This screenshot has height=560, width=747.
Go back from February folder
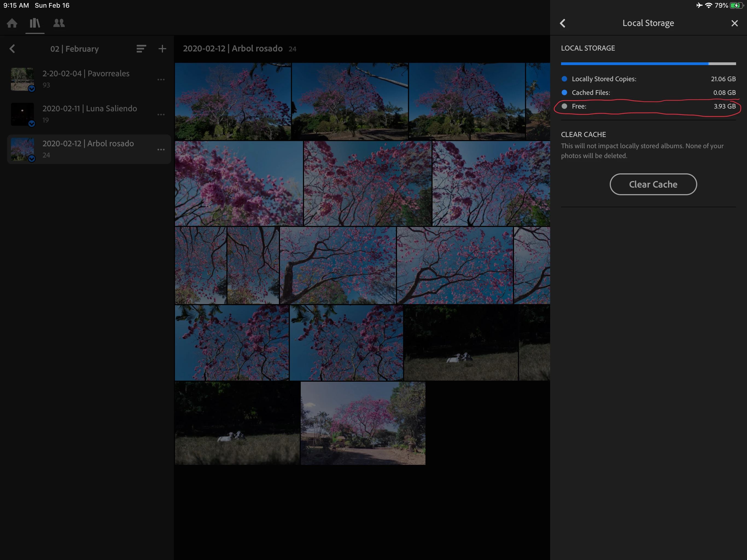pos(13,49)
